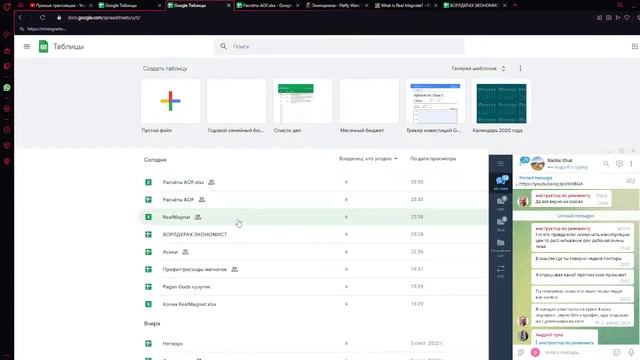Record voice message with Telegram microphone icon
640x360 pixels.
pos(631,352)
